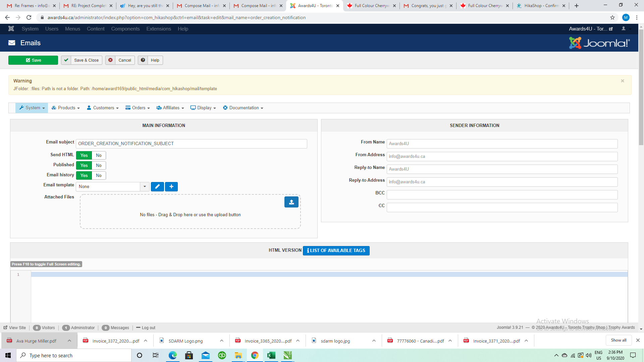
Task: Click the green Save button
Action: (x=33, y=60)
